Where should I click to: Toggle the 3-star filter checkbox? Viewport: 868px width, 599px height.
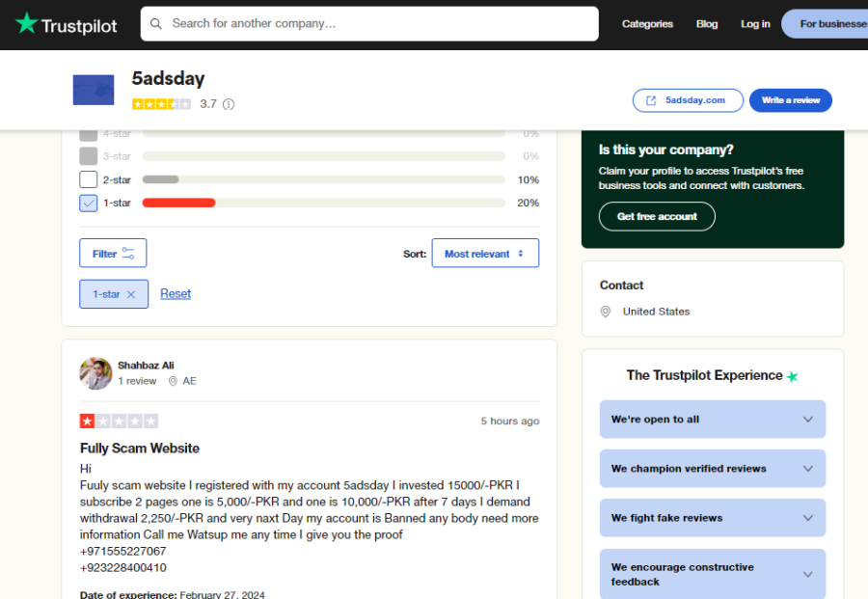[x=89, y=156]
